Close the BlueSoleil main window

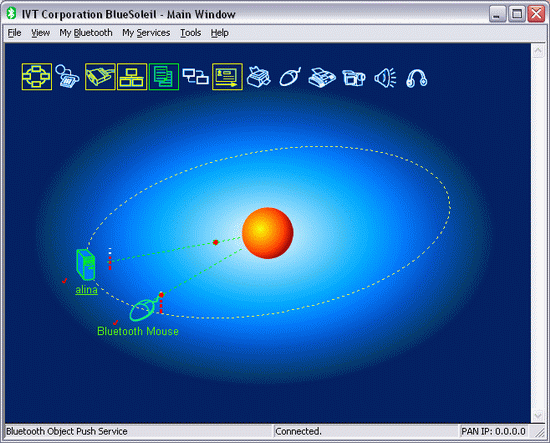[536, 14]
